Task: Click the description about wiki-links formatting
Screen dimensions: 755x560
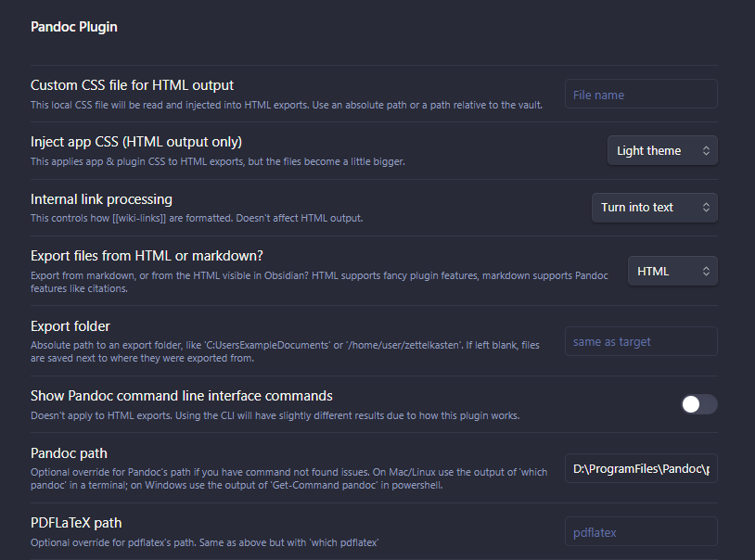Action: pos(197,218)
